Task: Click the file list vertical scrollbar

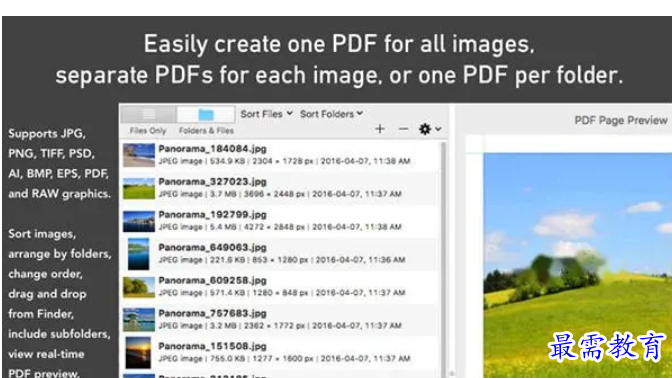Action: coord(444,259)
